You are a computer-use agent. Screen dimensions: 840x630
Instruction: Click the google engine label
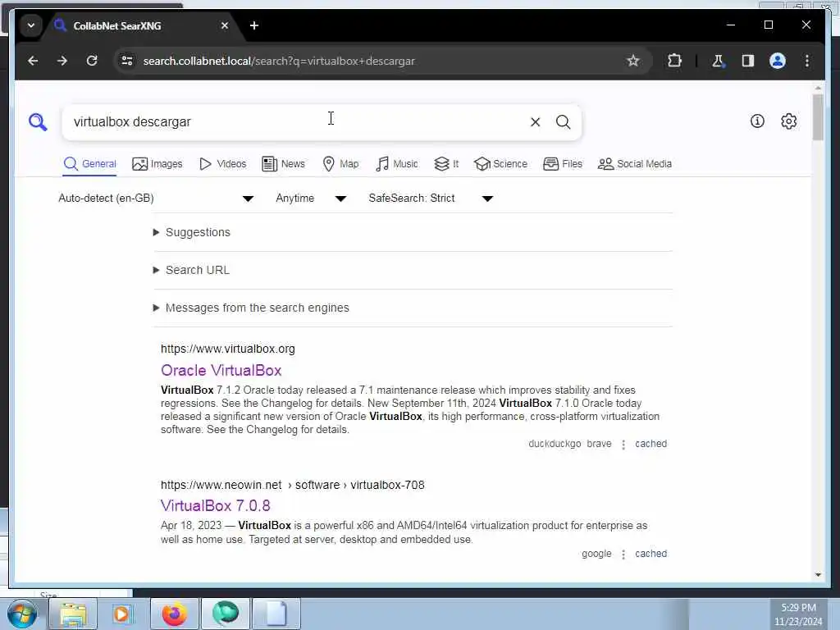(596, 554)
